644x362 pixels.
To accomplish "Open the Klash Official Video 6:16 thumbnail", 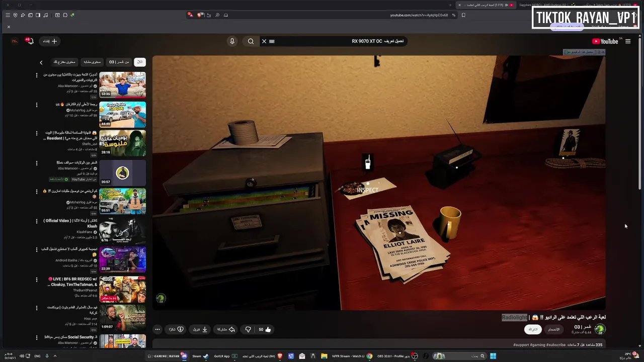I will coord(122,231).
